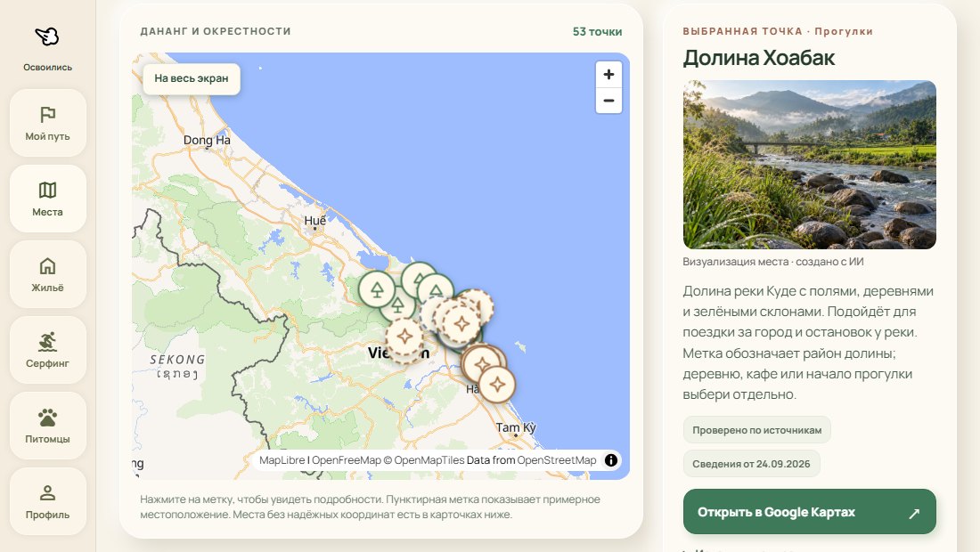
Task: Select the star marker nearest Tam Kỳ
Action: click(x=497, y=384)
